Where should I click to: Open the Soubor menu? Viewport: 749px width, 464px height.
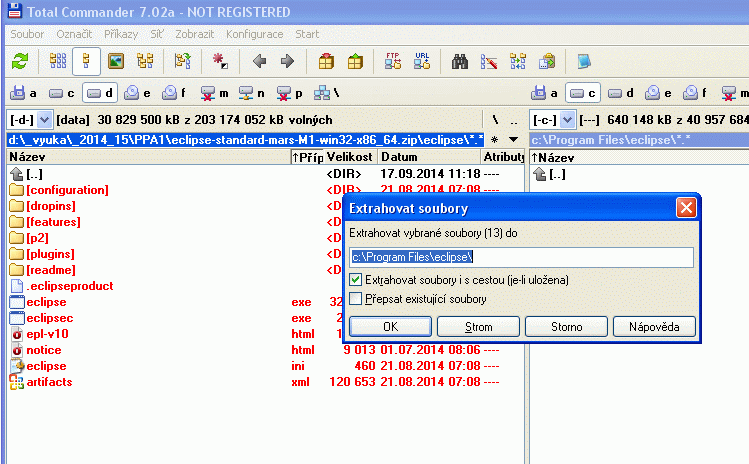pyautogui.click(x=27, y=34)
